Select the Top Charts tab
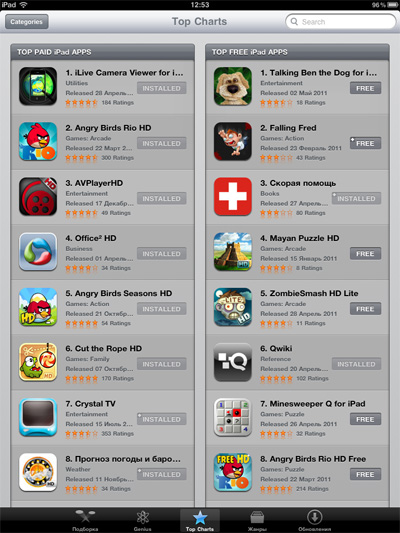The image size is (400, 533). click(200, 521)
